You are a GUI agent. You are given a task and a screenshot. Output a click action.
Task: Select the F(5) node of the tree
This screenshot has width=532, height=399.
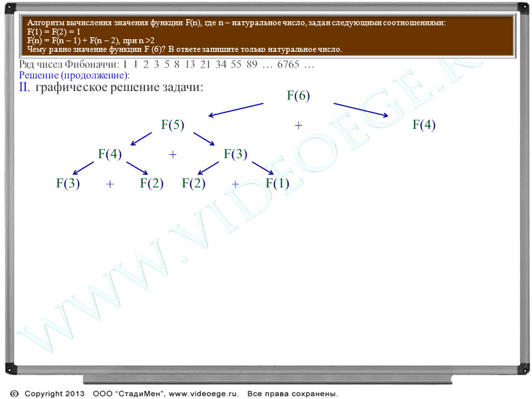pos(172,124)
